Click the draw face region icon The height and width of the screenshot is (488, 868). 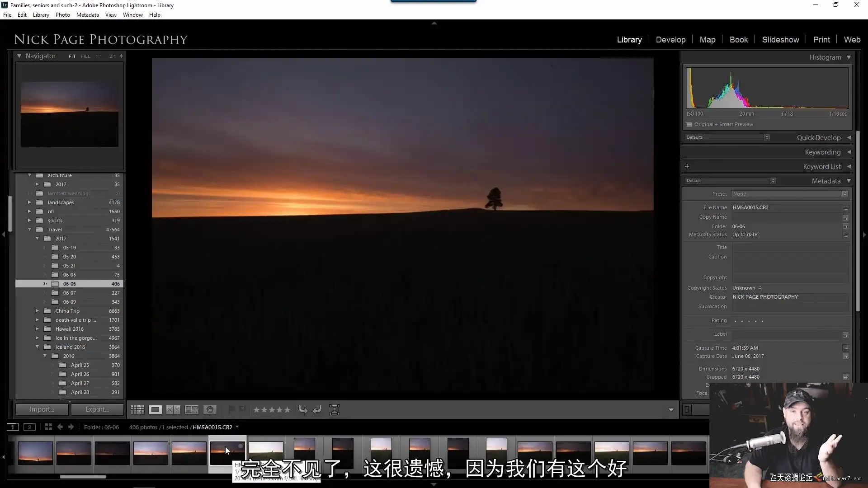coord(334,410)
